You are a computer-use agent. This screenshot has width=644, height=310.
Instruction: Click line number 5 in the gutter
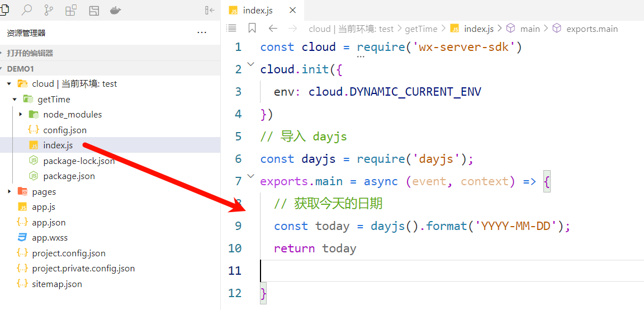tap(238, 137)
